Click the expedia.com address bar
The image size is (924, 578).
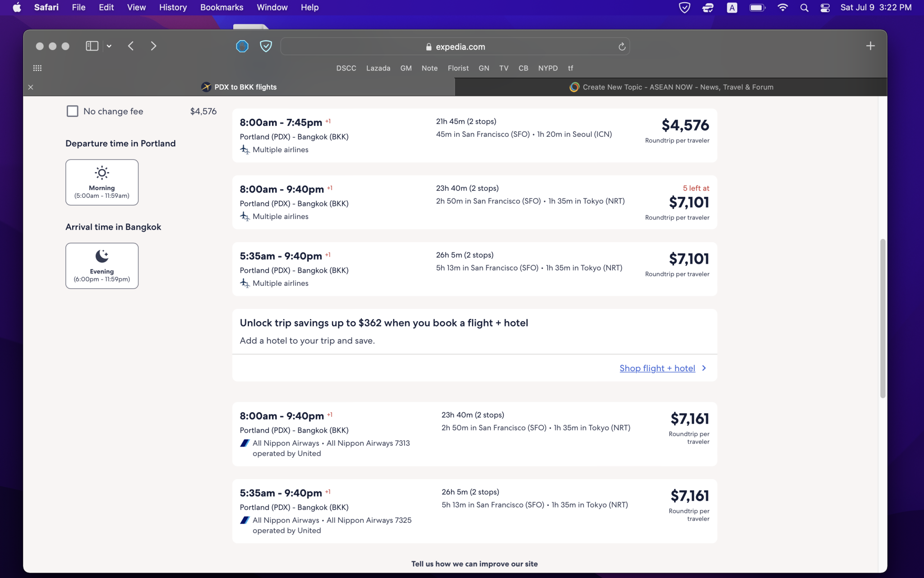[455, 47]
